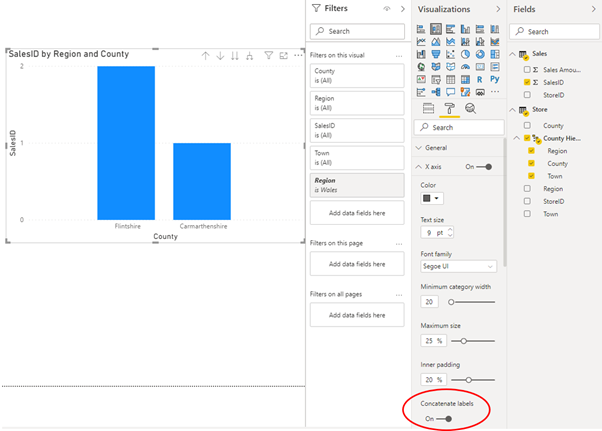
Task: Collapse the Visualizations pane chevron
Action: [498, 9]
